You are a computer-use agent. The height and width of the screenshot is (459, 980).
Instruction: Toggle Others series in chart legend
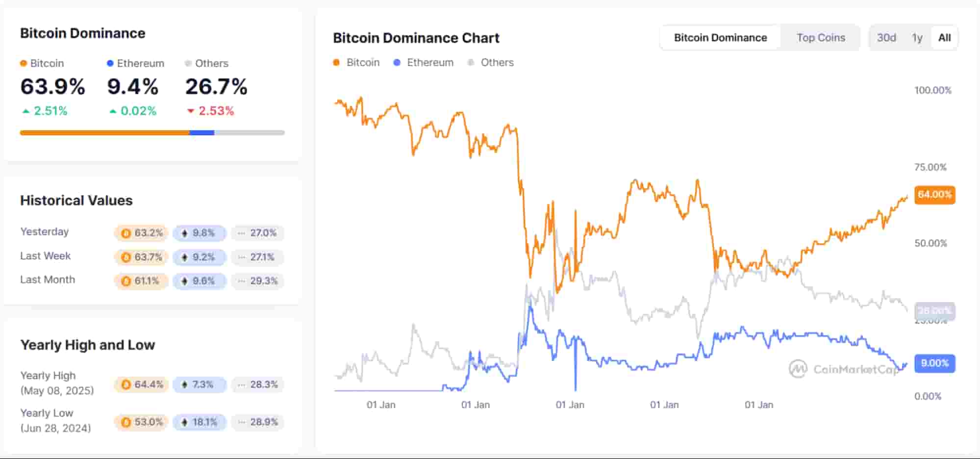coord(491,63)
